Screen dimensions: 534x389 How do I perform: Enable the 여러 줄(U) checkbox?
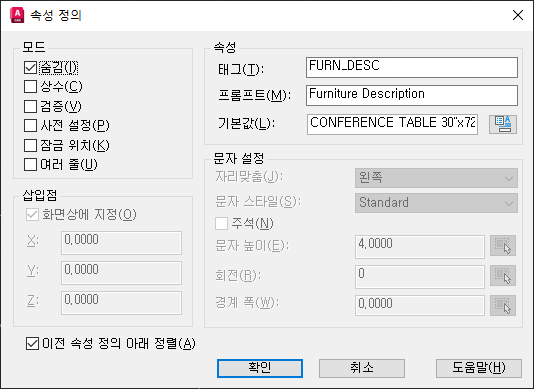click(31, 165)
